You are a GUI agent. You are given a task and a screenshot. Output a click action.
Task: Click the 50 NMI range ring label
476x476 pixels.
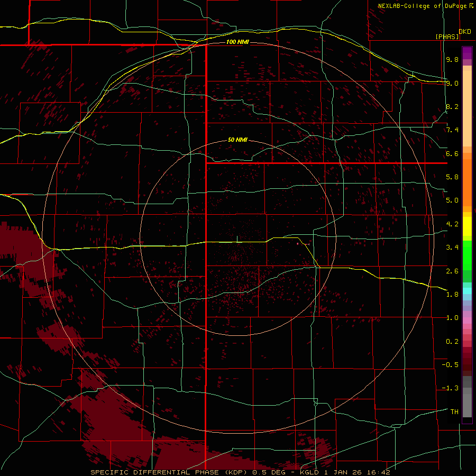point(237,140)
